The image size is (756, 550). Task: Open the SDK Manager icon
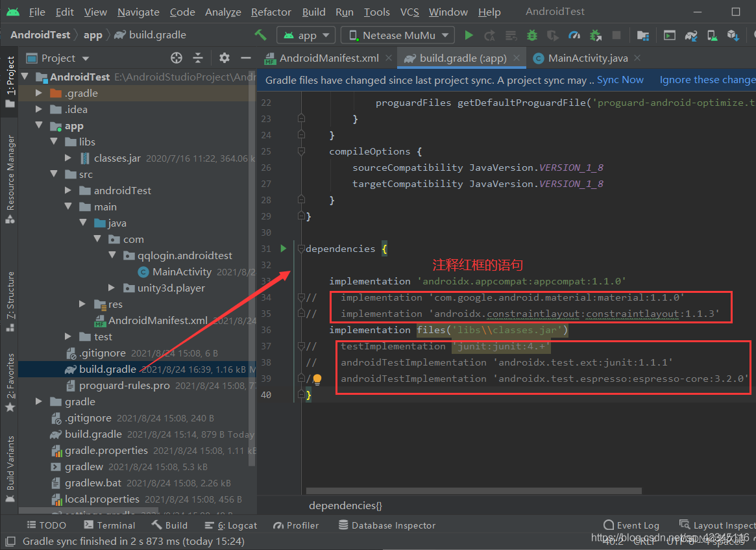click(734, 34)
